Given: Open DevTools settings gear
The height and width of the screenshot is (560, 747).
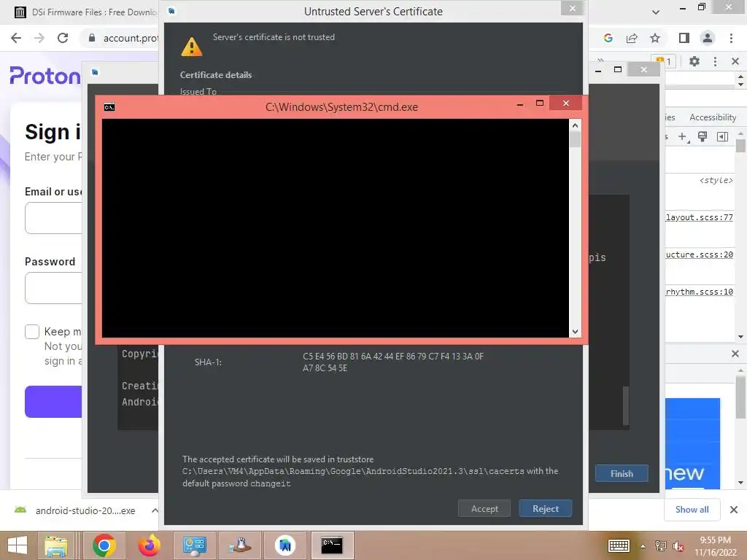Looking at the screenshot, I should [x=694, y=61].
